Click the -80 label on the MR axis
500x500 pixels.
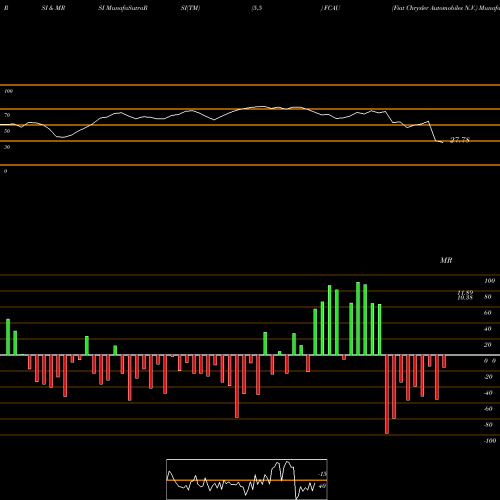pyautogui.click(x=488, y=425)
